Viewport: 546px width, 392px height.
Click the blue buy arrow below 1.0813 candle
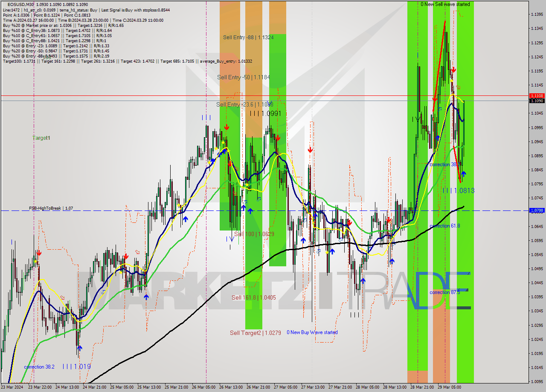point(463,174)
